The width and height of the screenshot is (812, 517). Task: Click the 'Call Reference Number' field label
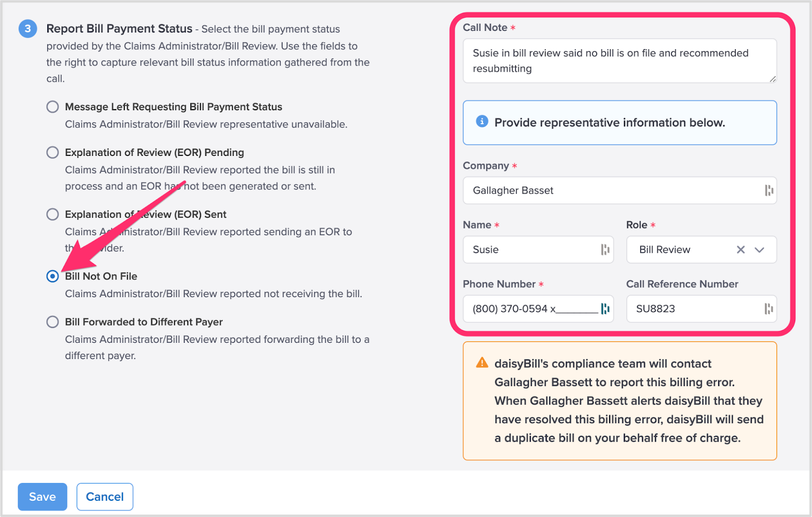pos(682,284)
